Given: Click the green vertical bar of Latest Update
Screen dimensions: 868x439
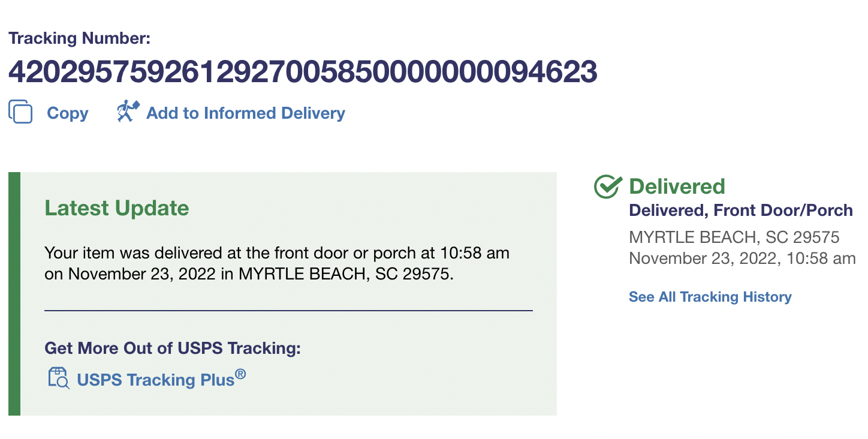Looking at the screenshot, I should coord(14,294).
